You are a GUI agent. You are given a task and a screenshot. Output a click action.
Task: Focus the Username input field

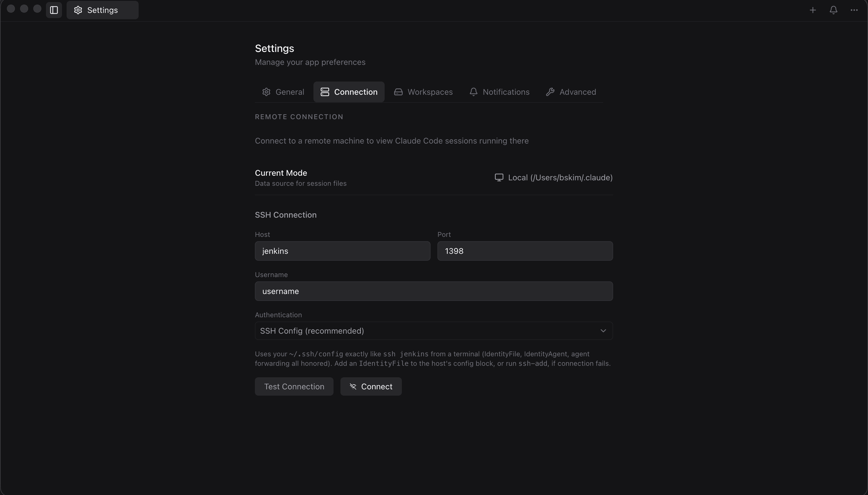434,291
